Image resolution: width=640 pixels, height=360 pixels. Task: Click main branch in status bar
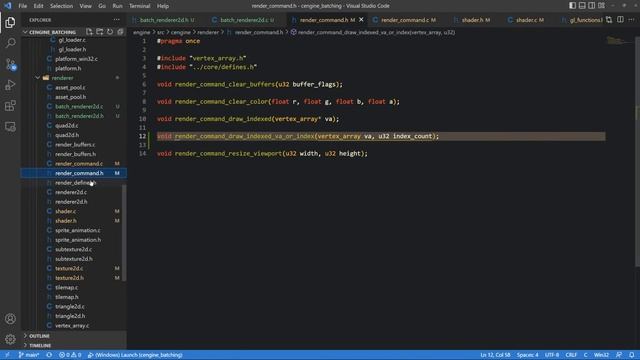pyautogui.click(x=29, y=355)
